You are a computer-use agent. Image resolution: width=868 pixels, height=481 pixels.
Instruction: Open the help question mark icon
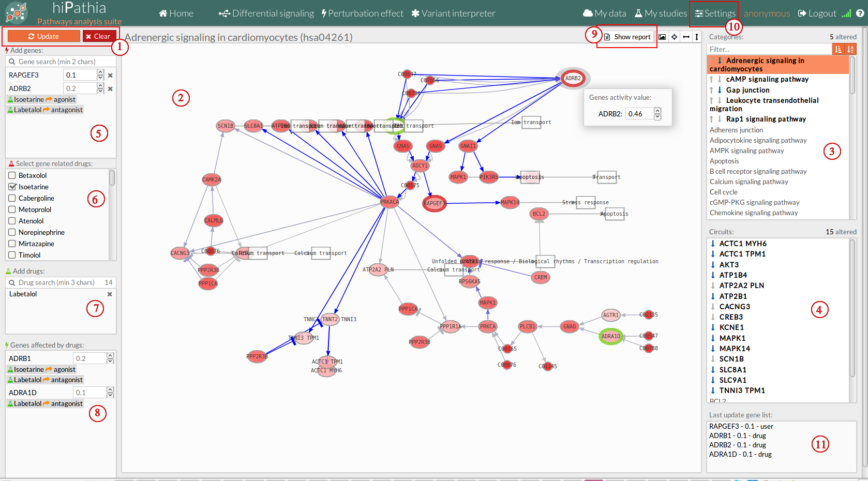coord(860,13)
